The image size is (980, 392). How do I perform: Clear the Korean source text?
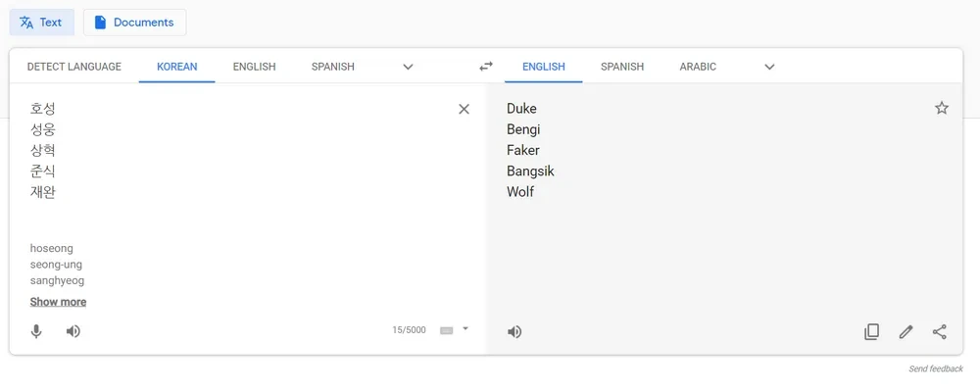(464, 110)
